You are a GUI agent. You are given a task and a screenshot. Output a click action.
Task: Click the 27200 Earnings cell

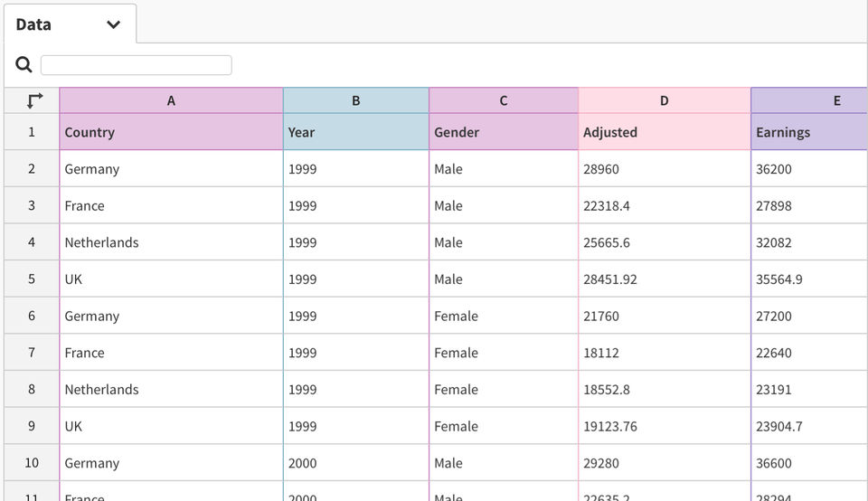[809, 316]
